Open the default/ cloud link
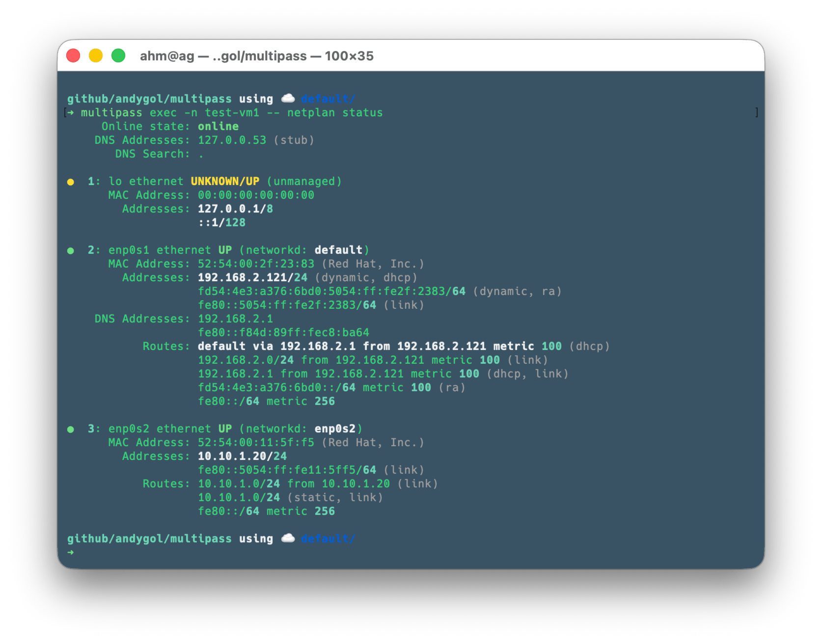 tap(328, 98)
